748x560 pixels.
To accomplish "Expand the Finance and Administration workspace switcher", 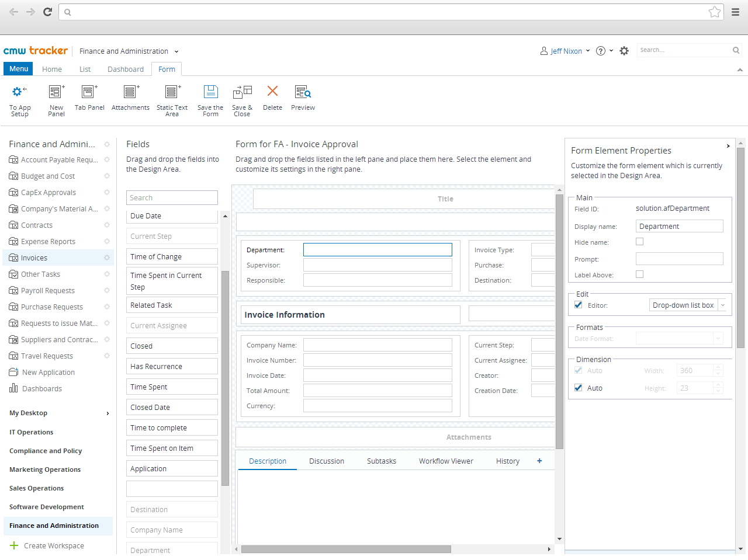I will click(x=176, y=51).
